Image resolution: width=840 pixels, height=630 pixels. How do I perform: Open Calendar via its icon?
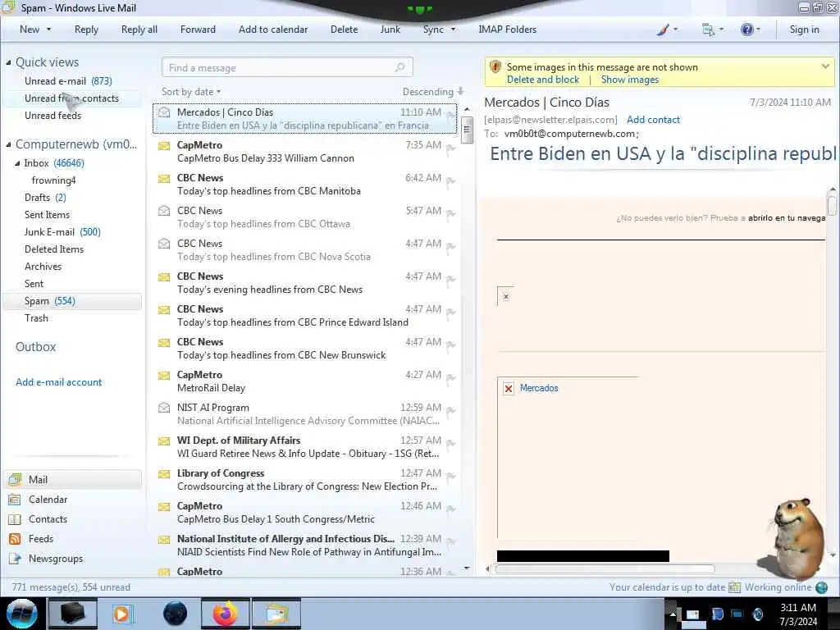(15, 500)
